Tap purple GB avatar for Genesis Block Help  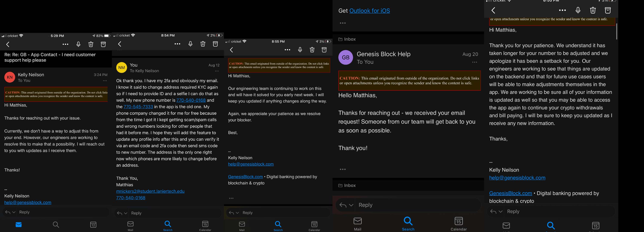pos(345,57)
